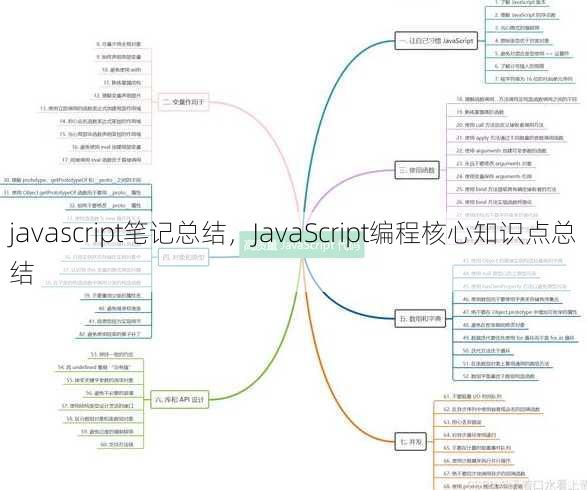Click item 24 mentioning arguments reference
The width and height of the screenshot is (587, 490).
click(x=494, y=176)
